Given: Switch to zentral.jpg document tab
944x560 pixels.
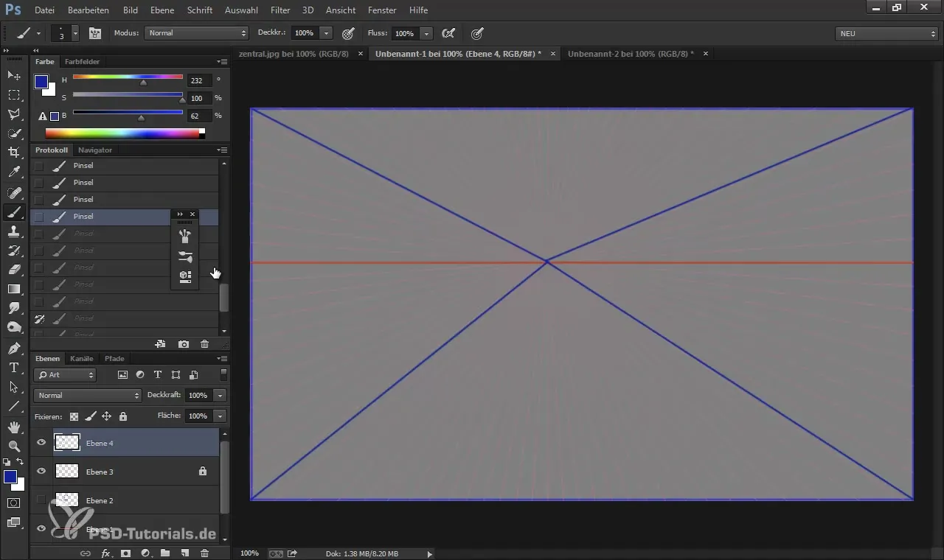Looking at the screenshot, I should coord(294,54).
